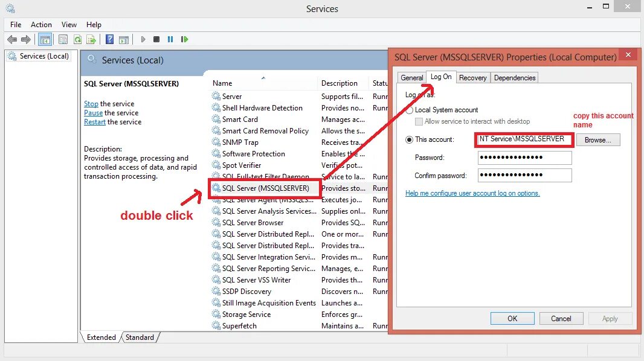Select gear icon beside SSDP Discovery
The height and width of the screenshot is (361, 644).
pyautogui.click(x=216, y=291)
